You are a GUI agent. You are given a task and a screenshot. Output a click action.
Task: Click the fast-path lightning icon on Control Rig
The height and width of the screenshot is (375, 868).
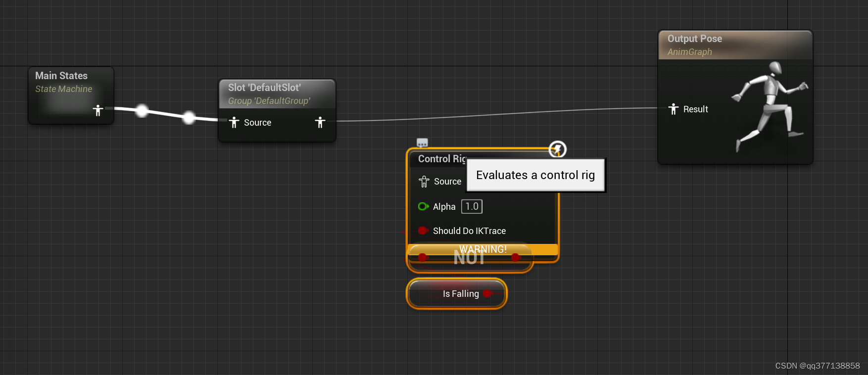[x=558, y=149]
